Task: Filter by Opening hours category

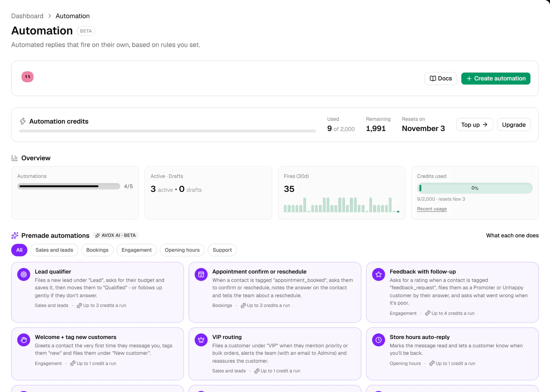Action: point(182,250)
